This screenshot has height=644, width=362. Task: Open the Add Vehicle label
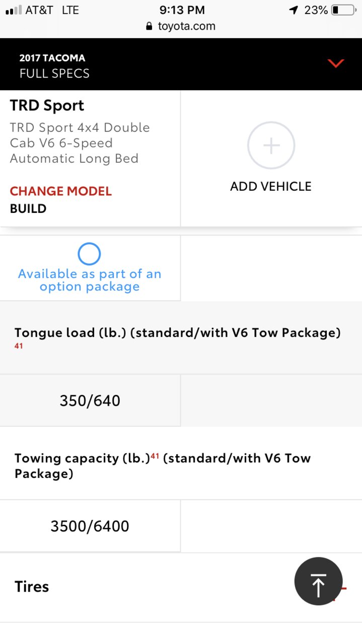coord(271,186)
